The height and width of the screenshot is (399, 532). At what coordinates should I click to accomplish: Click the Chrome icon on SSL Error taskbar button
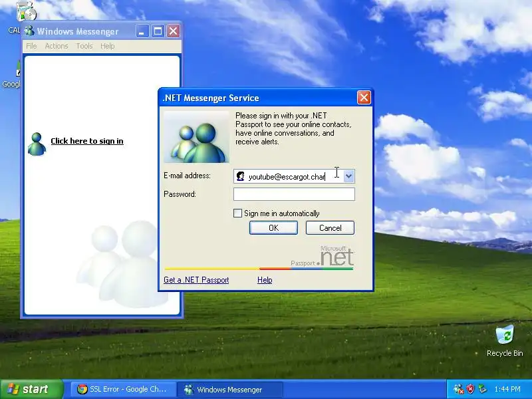[82, 389]
